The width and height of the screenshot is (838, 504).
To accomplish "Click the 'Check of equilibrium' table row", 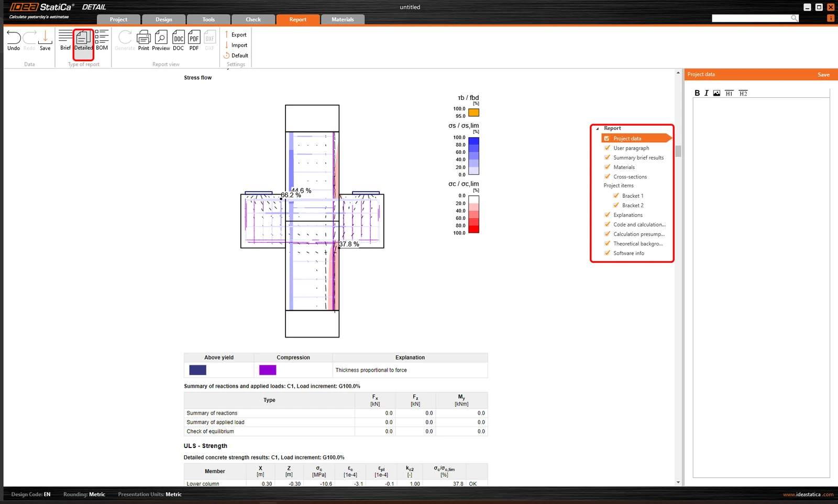I will [x=336, y=431].
